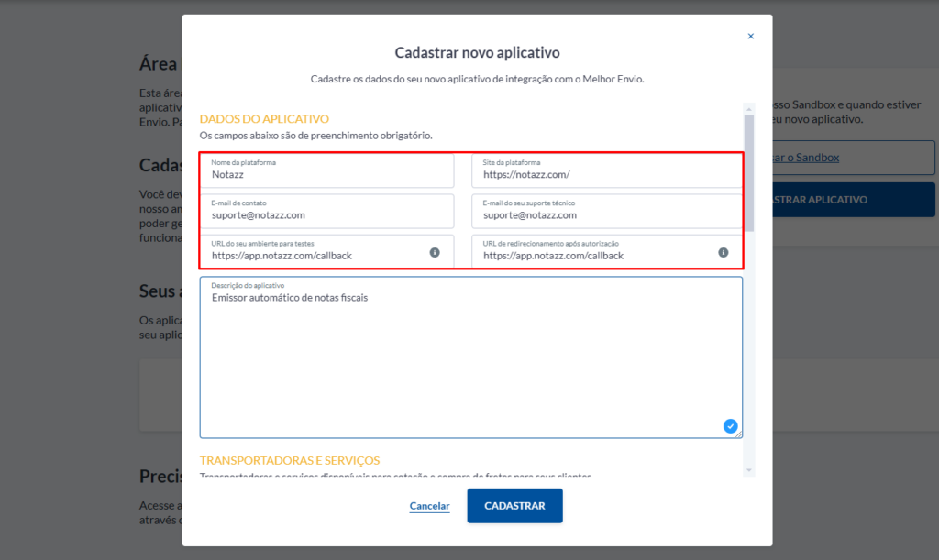
Task: Click the description textarea resize handle
Action: coord(739,435)
